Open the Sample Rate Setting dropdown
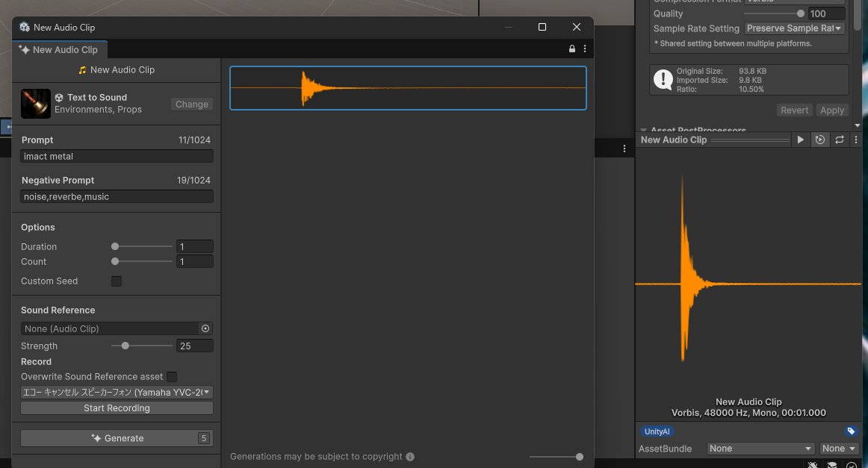 point(794,28)
